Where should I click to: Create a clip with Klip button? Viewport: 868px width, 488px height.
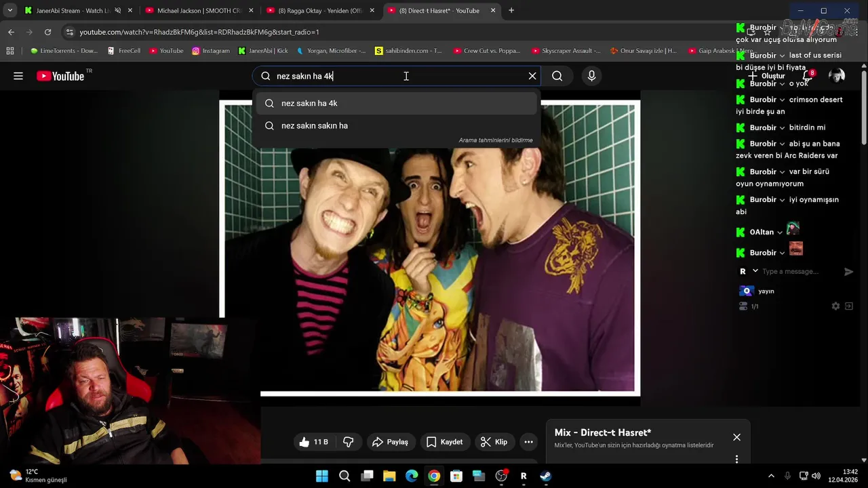coord(494,442)
